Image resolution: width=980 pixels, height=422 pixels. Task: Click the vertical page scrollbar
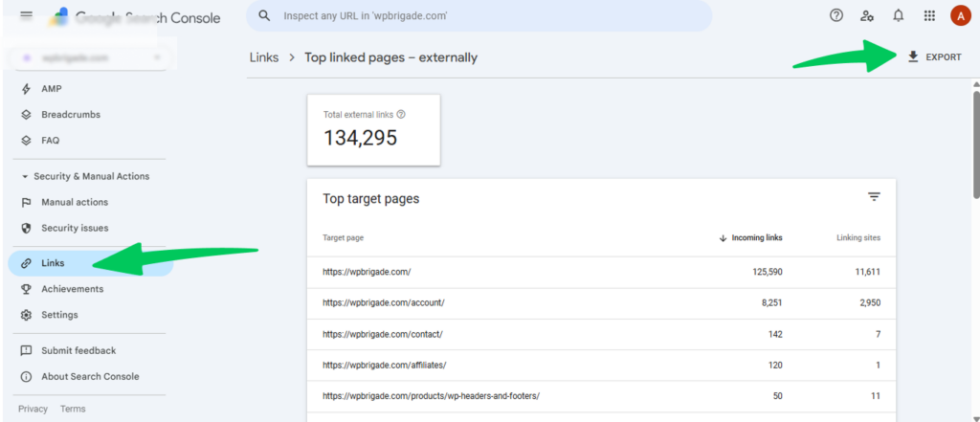[975, 191]
